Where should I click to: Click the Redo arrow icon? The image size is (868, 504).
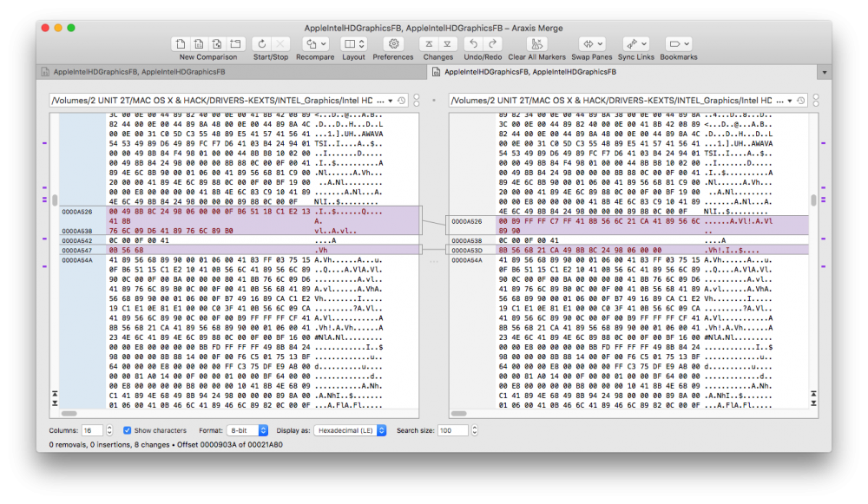click(x=491, y=43)
